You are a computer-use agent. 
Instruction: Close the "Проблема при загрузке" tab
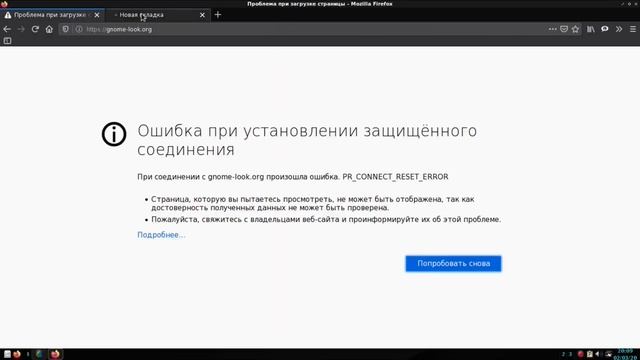(97, 15)
